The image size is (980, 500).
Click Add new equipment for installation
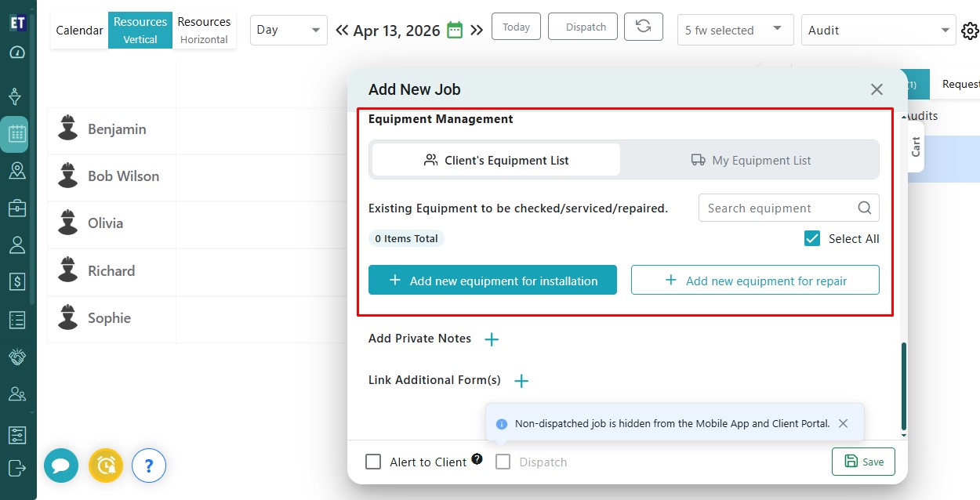point(492,281)
